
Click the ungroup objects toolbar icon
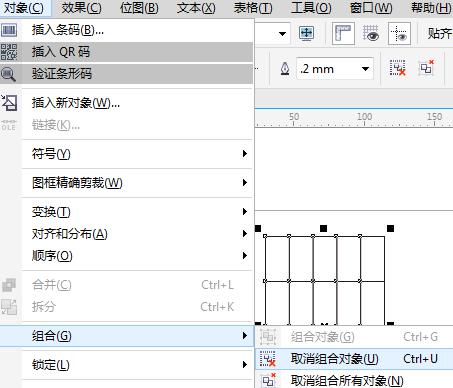pyautogui.click(x=398, y=68)
